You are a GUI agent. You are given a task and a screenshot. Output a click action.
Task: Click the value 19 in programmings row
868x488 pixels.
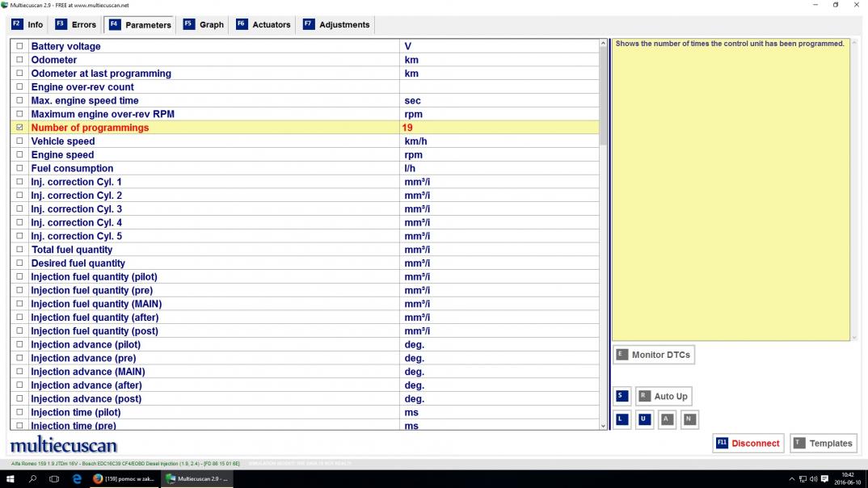(x=407, y=128)
